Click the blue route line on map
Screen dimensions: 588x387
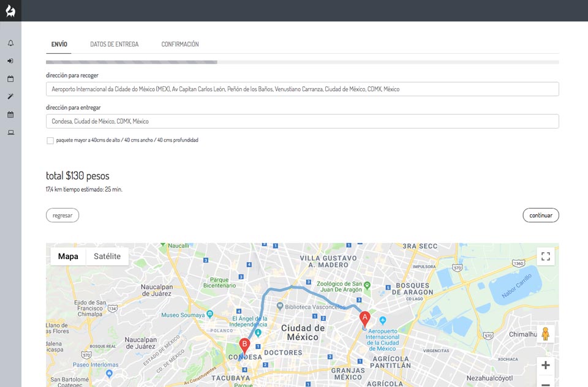point(293,287)
